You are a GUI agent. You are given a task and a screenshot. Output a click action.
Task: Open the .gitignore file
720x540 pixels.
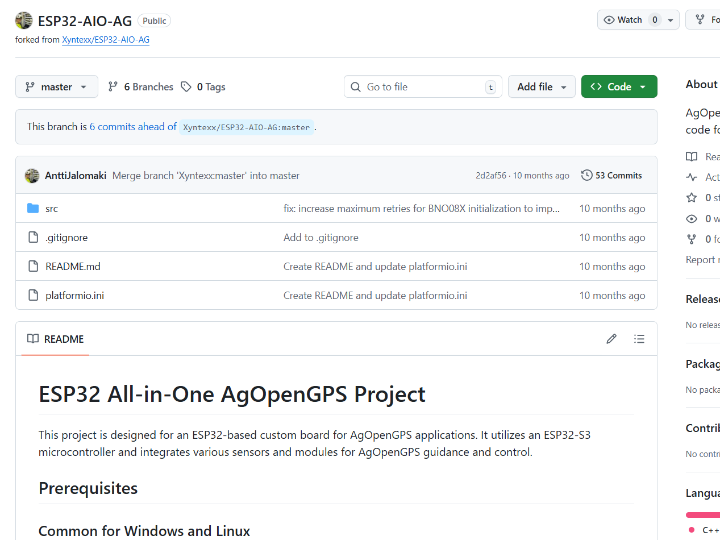click(65, 238)
